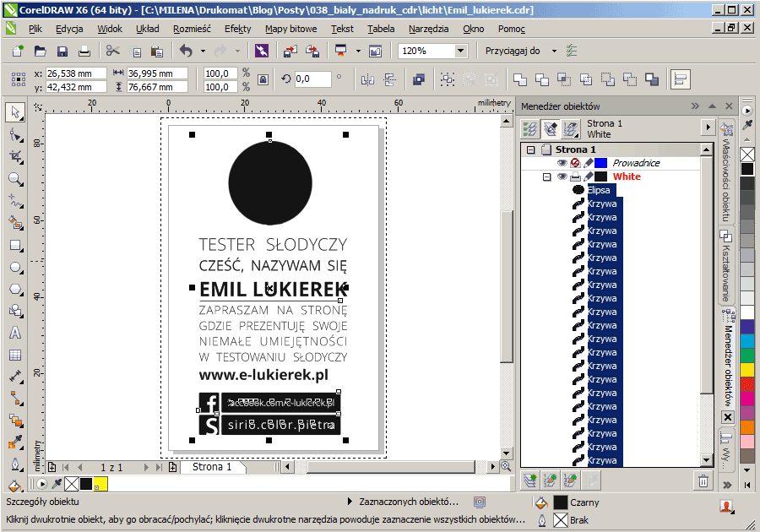Screen dimensions: 760x532
Task: Open the Plik menu
Action: pyautogui.click(x=35, y=29)
